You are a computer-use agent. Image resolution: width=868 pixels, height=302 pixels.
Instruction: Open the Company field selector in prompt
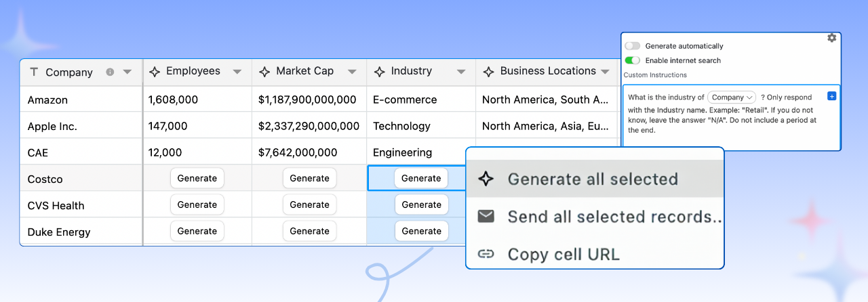(x=732, y=98)
